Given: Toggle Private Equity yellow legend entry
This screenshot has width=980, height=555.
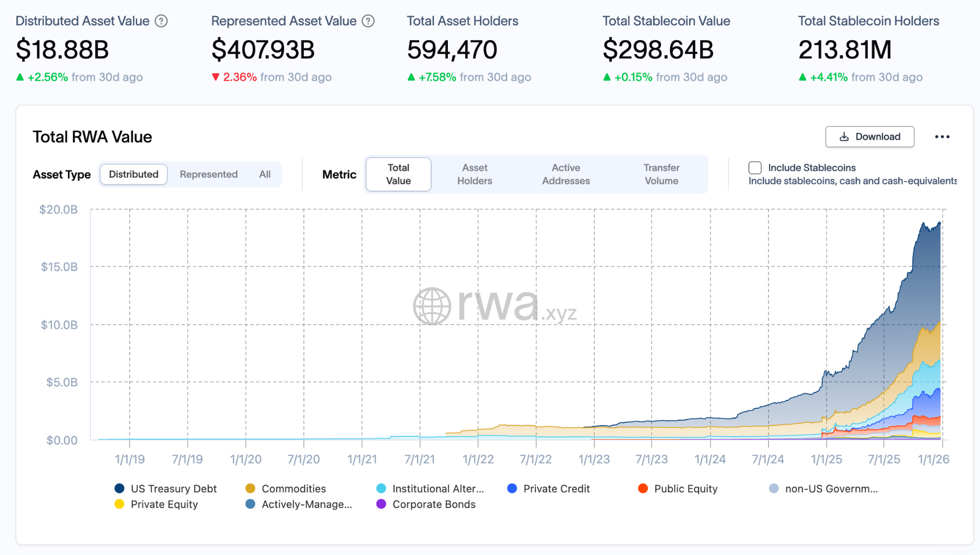Looking at the screenshot, I should click(120, 504).
